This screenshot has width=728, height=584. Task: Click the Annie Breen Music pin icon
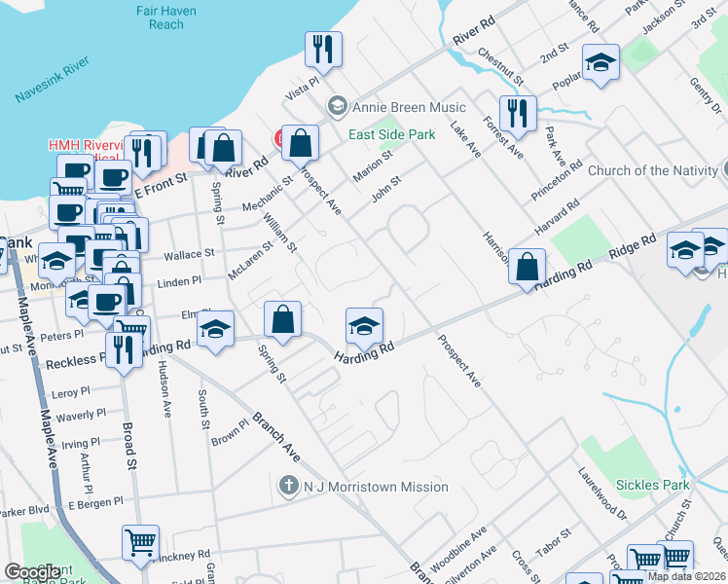[x=338, y=107]
